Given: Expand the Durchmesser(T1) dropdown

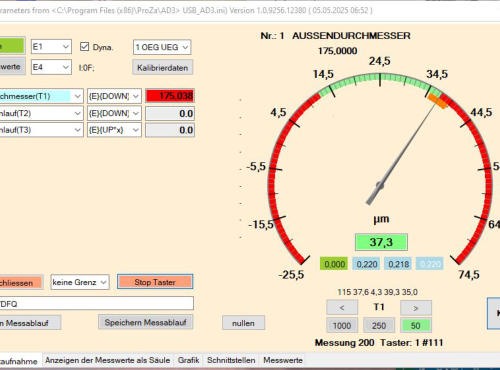Looking at the screenshot, I should coord(41,96).
